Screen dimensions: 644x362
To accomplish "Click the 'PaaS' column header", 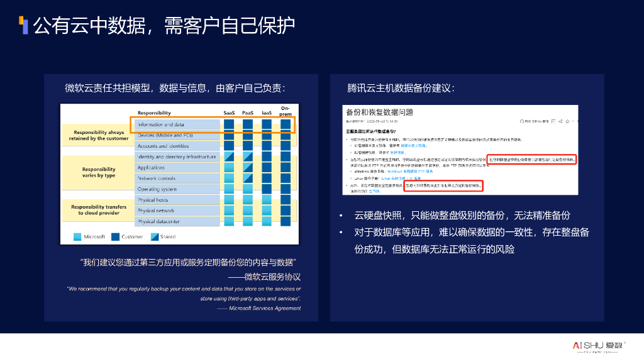I will click(248, 113).
